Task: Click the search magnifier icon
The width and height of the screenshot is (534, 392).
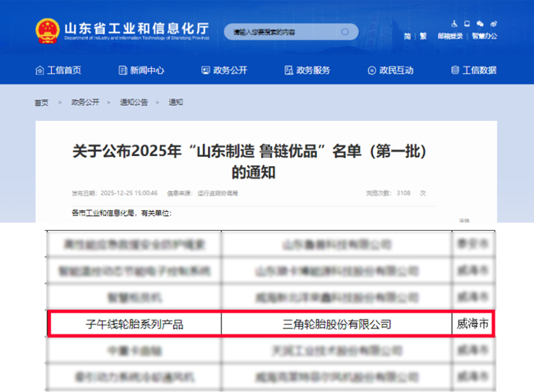Action: pos(345,32)
